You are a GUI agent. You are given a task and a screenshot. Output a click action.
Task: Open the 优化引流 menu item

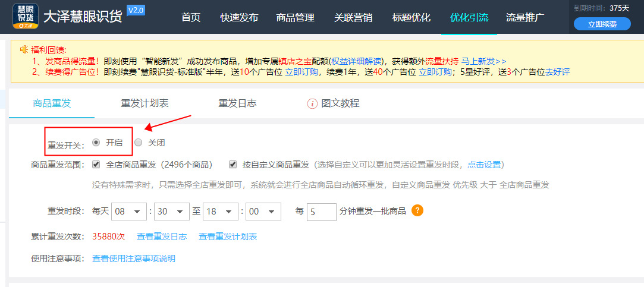click(469, 18)
